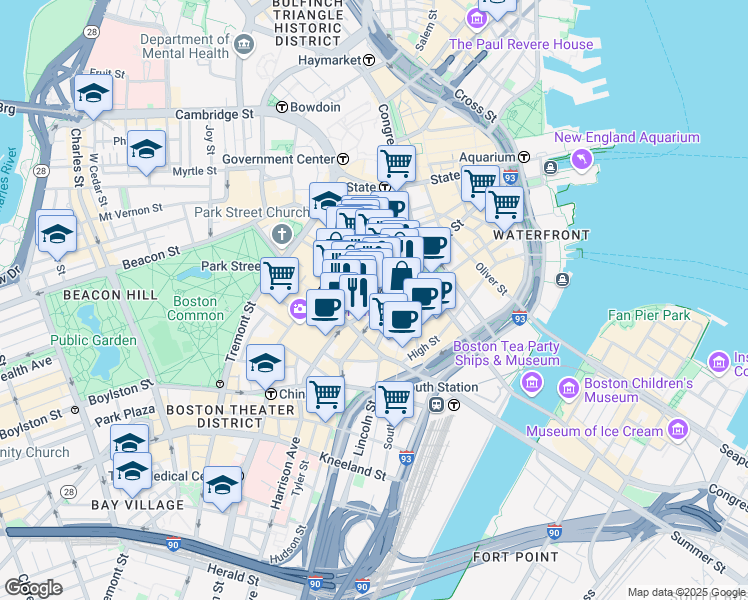Click the Aquarium T station icon
Viewport: 748px width, 600px height.
(x=524, y=156)
